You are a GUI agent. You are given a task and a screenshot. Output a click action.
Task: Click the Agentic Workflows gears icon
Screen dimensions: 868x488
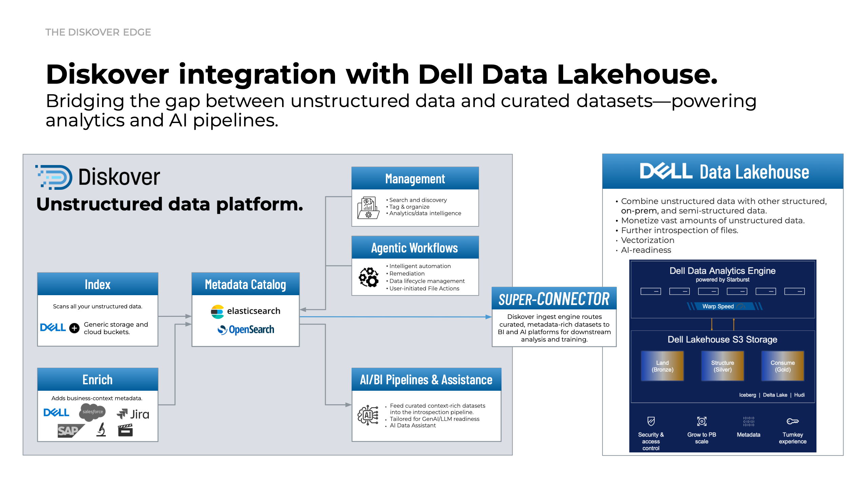pos(369,277)
